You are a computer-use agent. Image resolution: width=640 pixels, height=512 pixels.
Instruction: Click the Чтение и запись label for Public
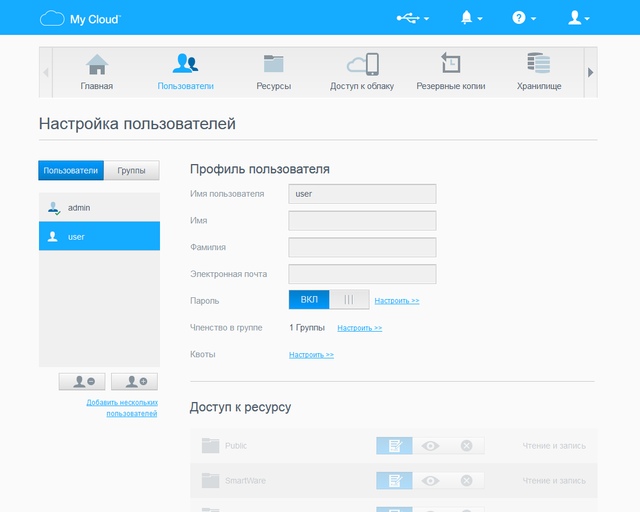click(554, 446)
